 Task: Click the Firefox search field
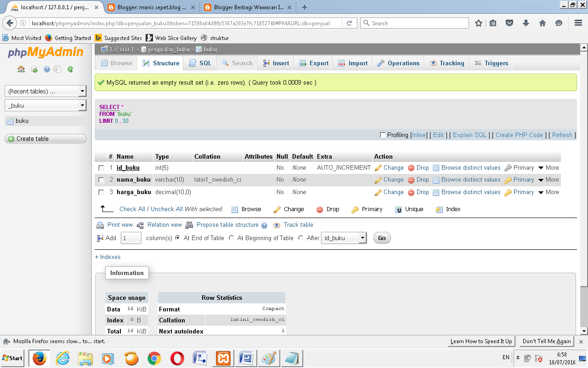point(413,23)
